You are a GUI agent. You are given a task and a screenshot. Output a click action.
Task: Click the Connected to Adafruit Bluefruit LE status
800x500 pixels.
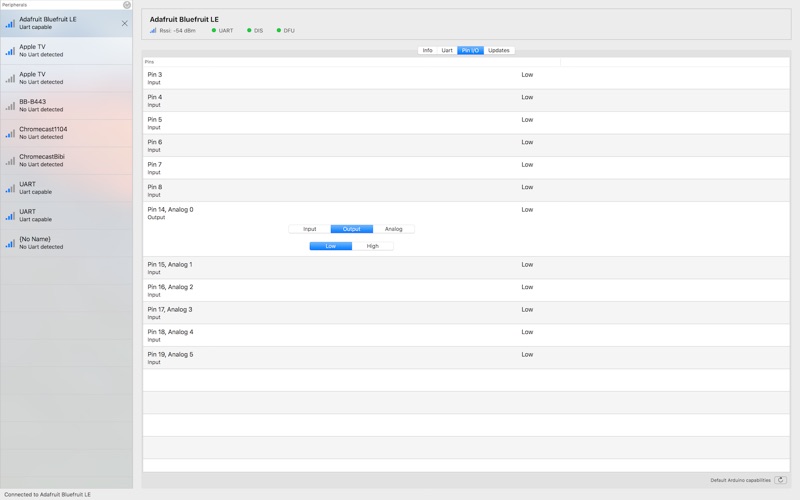pos(47,494)
